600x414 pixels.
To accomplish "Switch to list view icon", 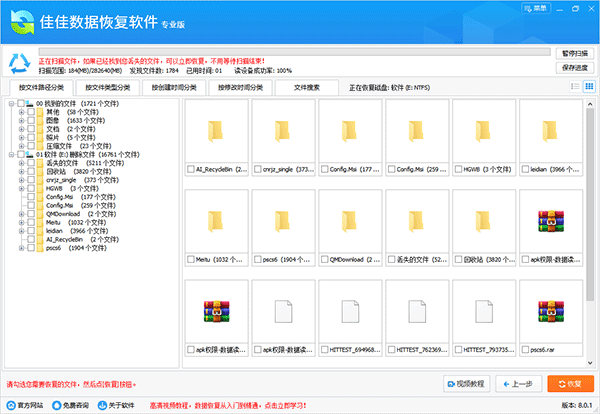I will coord(575,86).
